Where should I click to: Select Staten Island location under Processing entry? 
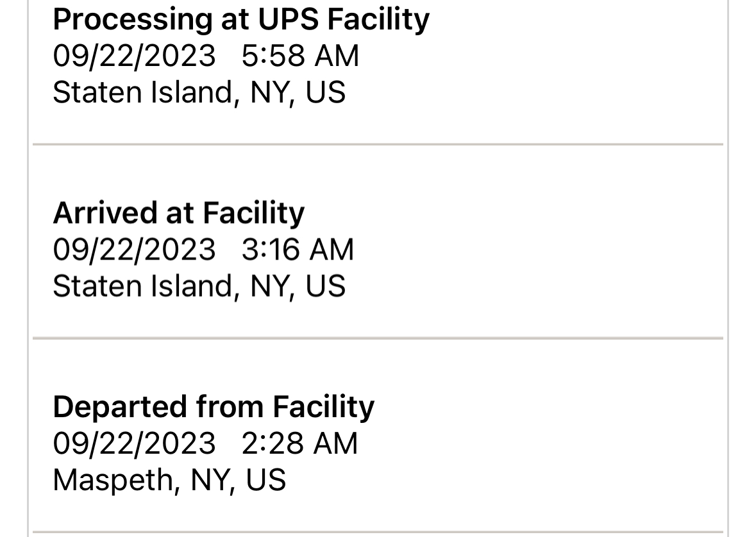pos(199,92)
